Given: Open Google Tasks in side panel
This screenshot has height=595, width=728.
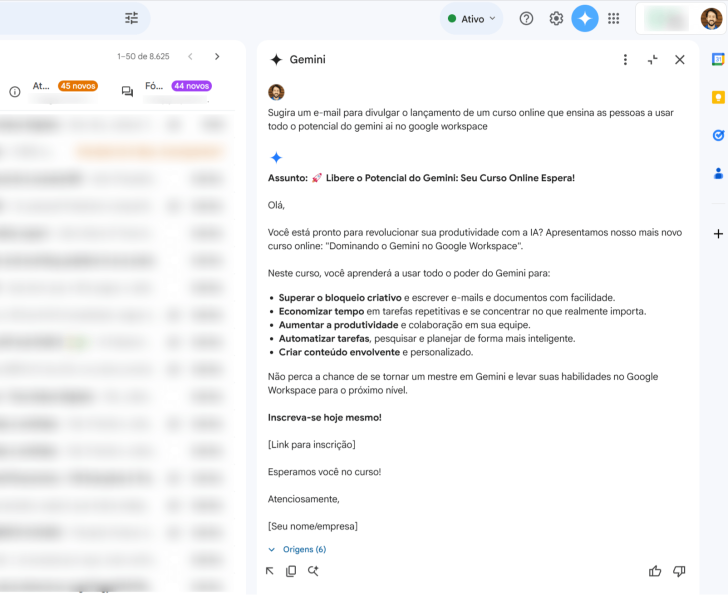Looking at the screenshot, I should (718, 135).
